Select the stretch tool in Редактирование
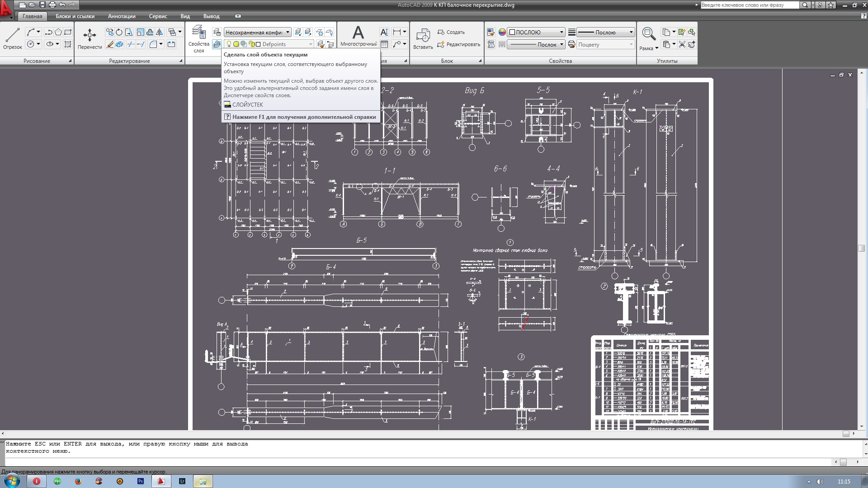Screen dimensions: 868x488 point(129,32)
